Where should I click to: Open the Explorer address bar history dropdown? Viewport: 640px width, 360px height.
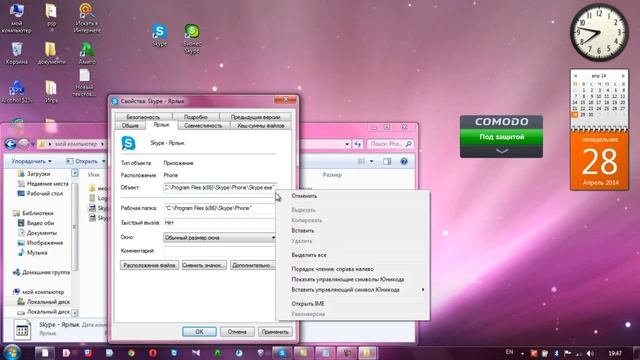pos(347,144)
